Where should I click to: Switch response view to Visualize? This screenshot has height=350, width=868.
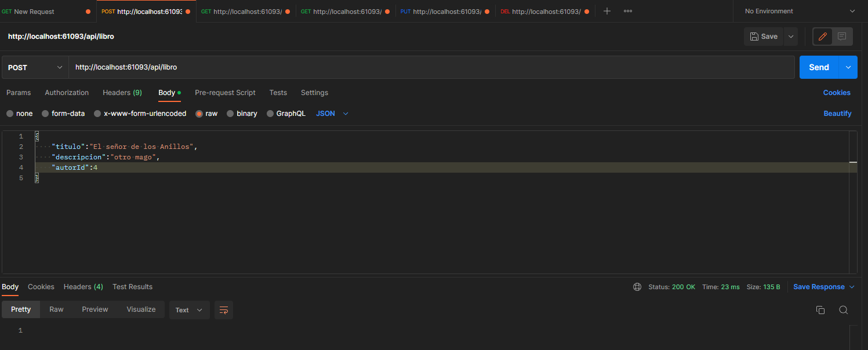coord(141,309)
